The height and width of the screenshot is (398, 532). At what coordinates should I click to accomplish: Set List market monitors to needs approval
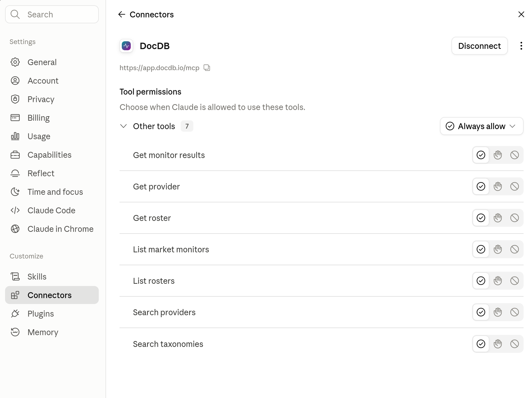pos(498,249)
